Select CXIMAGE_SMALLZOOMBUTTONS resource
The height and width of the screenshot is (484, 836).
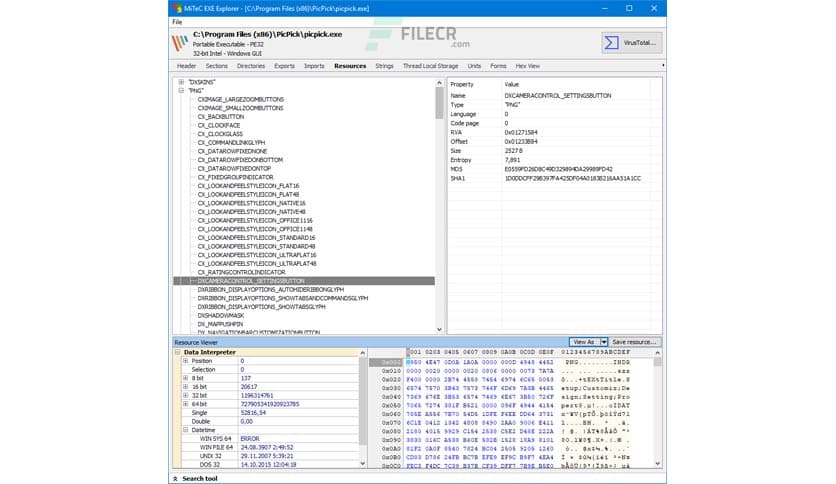click(240, 108)
